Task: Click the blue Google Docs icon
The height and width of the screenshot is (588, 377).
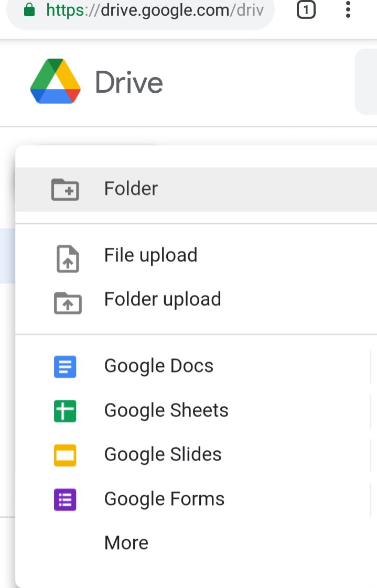Action: tap(65, 367)
